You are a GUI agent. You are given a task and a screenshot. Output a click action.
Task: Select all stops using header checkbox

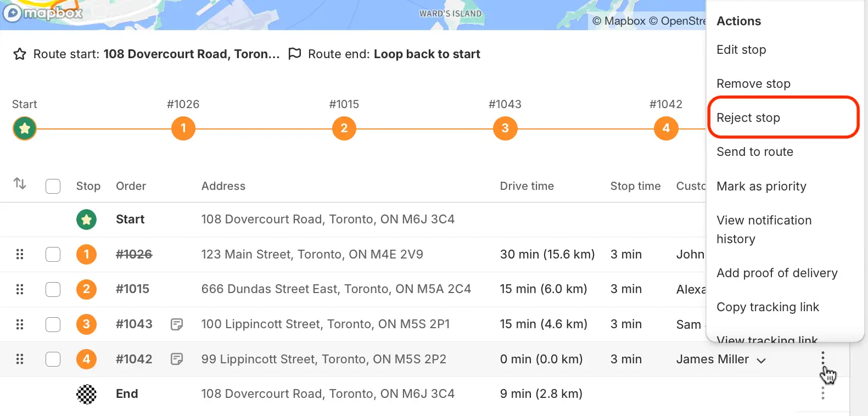tap(53, 186)
